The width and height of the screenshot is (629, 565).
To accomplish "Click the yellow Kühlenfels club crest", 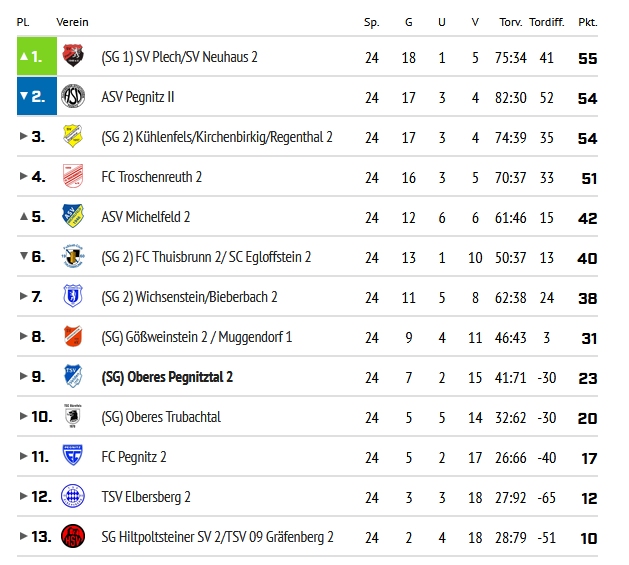I will (73, 136).
